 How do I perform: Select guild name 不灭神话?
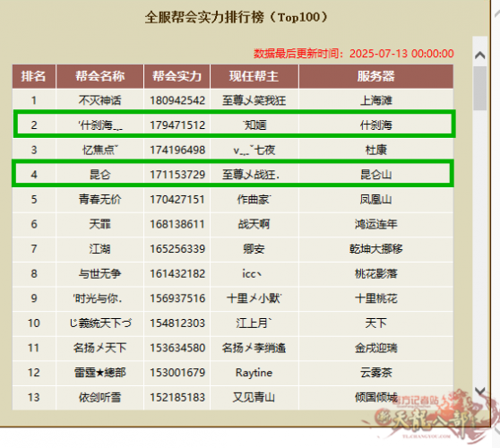tap(99, 100)
